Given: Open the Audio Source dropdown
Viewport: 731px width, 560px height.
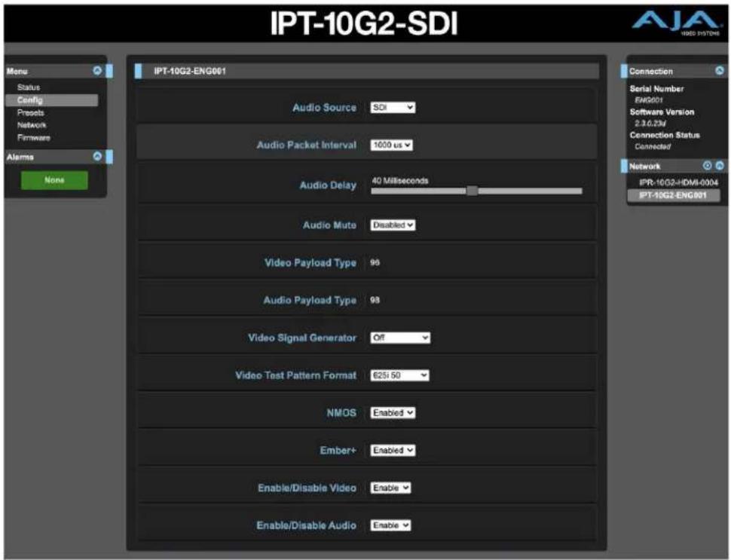Looking at the screenshot, I should (x=393, y=108).
